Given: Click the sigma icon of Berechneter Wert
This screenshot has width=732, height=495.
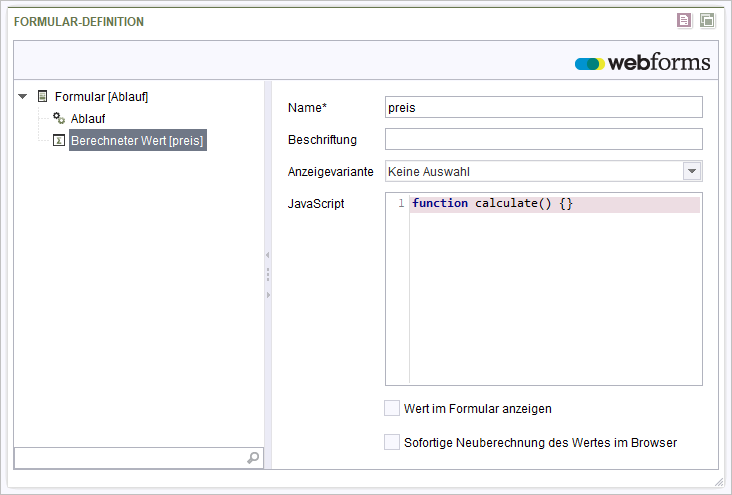Looking at the screenshot, I should pyautogui.click(x=59, y=140).
